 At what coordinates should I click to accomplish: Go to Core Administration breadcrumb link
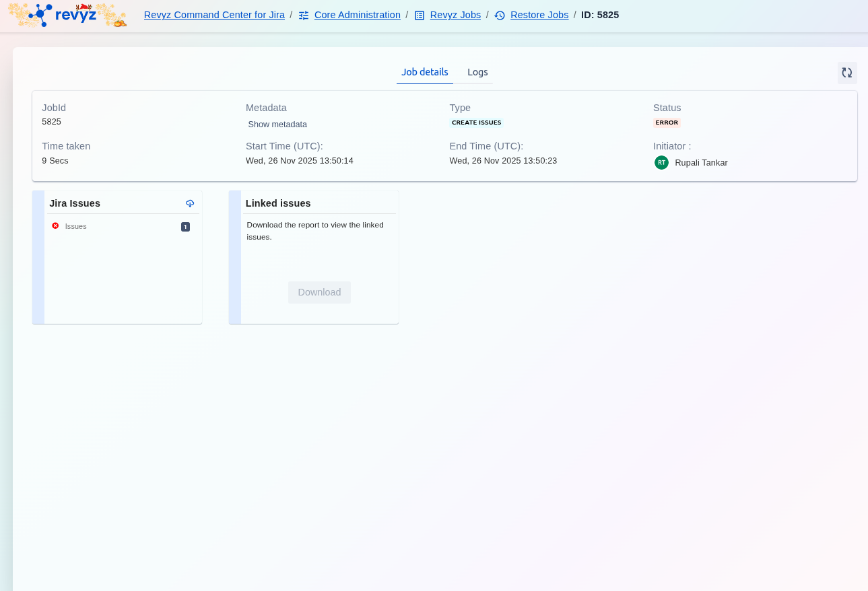357,15
